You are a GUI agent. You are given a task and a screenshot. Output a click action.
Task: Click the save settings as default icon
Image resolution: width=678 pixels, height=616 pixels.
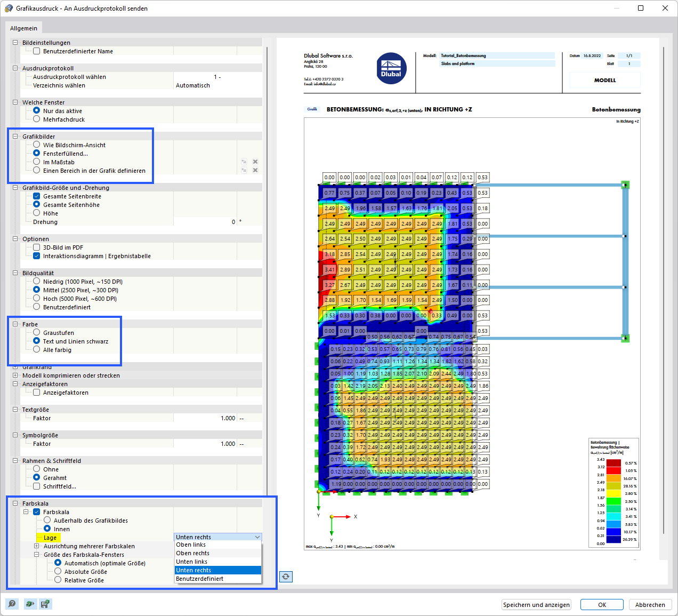point(45,604)
